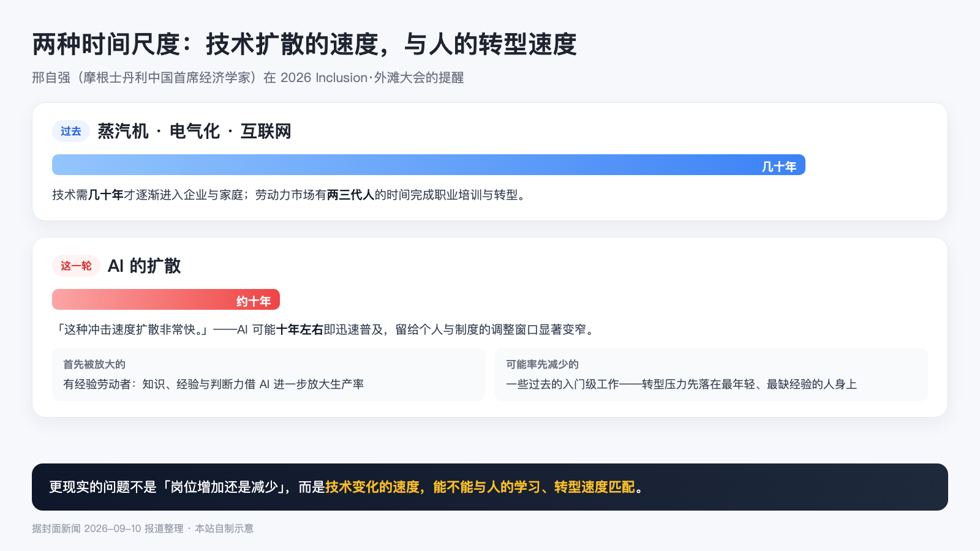
Task: Click the text 有经验劳动者 line
Action: click(x=214, y=384)
